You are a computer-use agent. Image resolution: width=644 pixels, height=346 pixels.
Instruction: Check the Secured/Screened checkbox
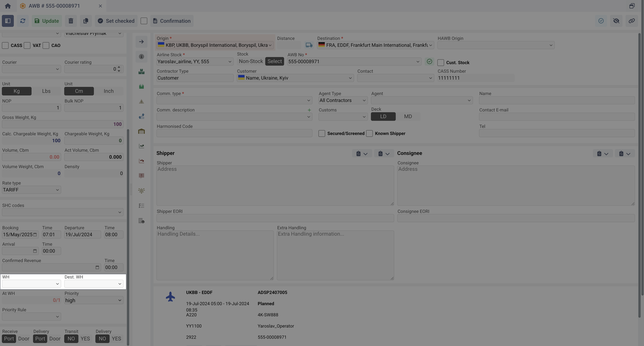pos(322,133)
